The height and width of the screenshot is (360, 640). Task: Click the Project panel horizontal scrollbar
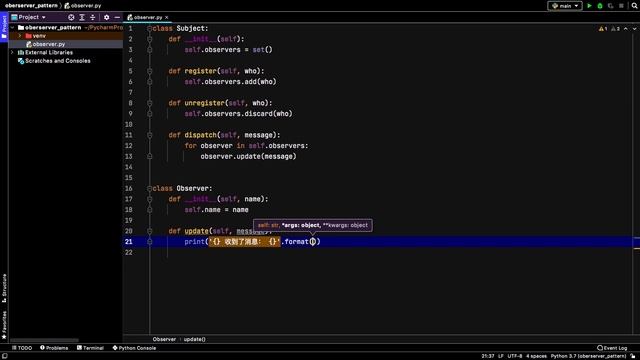44,340
